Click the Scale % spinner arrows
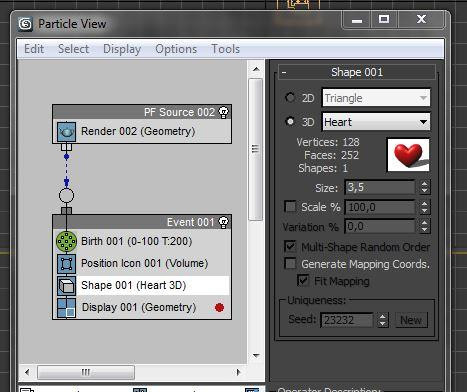 [x=424, y=207]
